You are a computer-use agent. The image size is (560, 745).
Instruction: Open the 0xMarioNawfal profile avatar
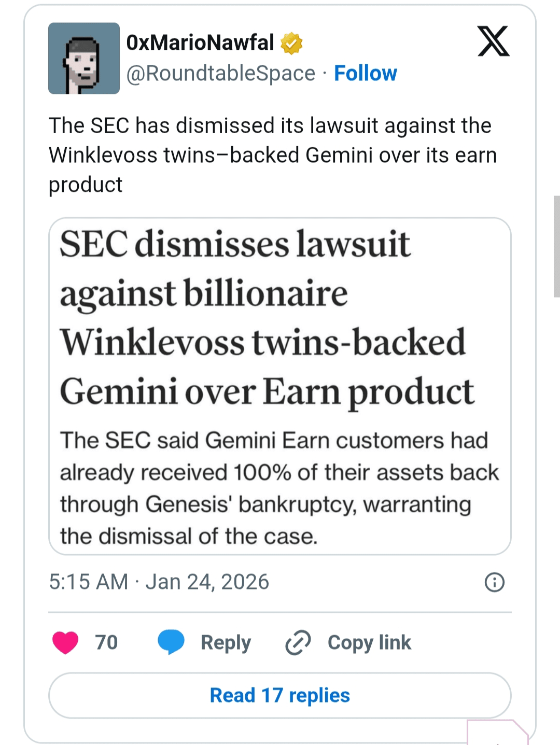point(84,58)
